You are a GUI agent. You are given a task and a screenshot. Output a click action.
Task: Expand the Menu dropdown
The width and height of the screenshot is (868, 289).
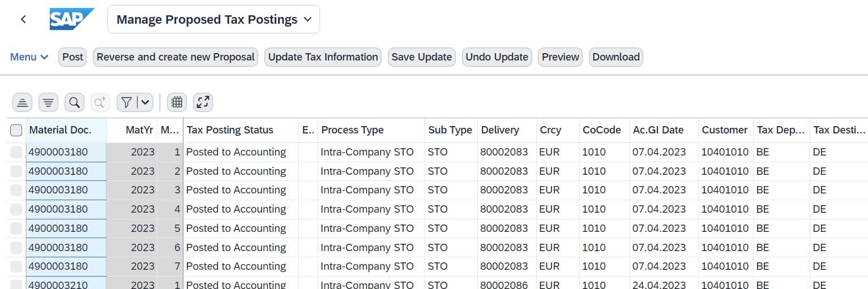click(x=29, y=57)
